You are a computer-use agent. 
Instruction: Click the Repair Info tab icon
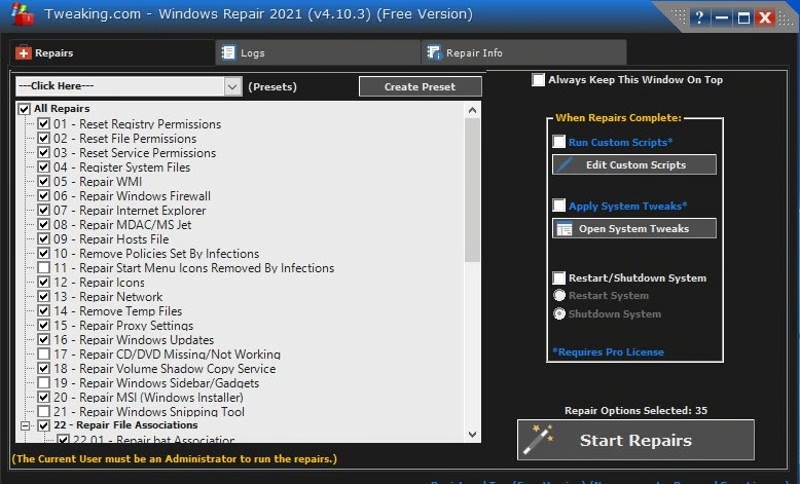(x=434, y=53)
